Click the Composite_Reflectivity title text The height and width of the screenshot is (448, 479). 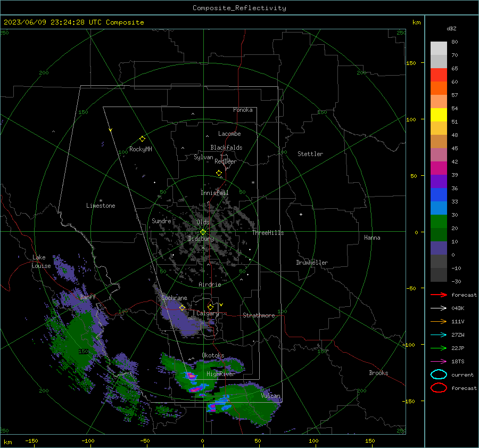(240, 8)
